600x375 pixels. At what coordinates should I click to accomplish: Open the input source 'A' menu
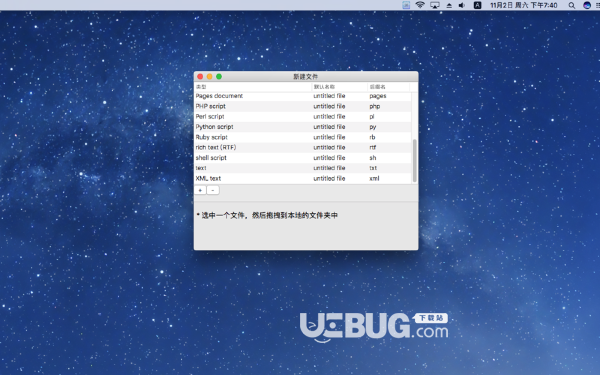coord(478,5)
